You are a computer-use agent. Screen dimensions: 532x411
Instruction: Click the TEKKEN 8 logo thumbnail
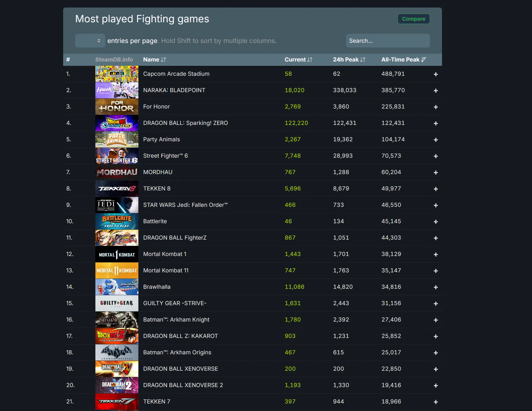pyautogui.click(x=117, y=189)
